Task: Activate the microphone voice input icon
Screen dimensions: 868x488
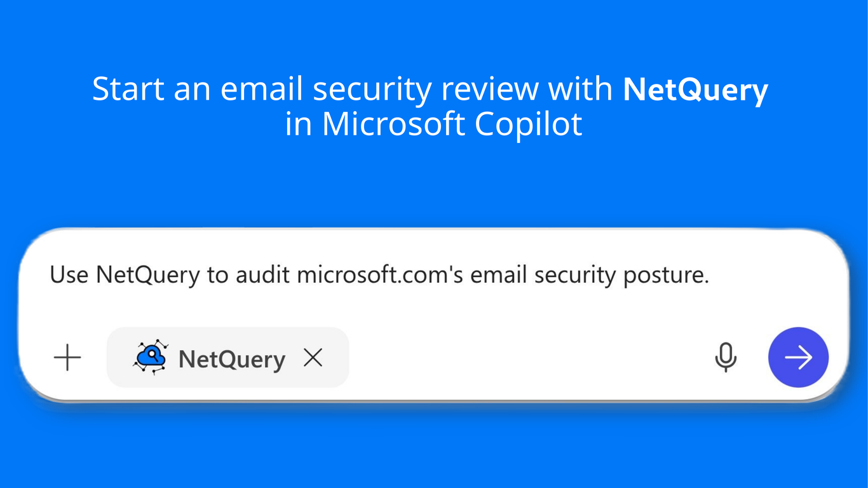Action: (725, 357)
